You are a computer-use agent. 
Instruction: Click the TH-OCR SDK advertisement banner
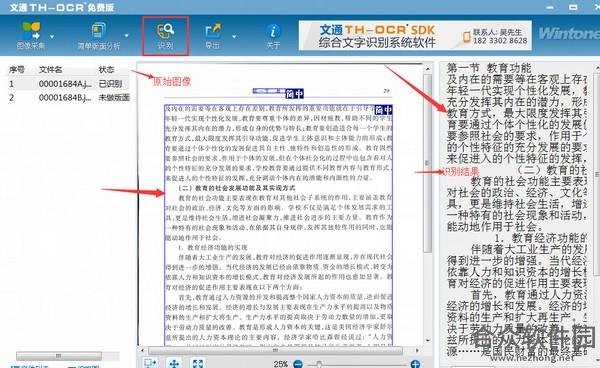tap(415, 35)
